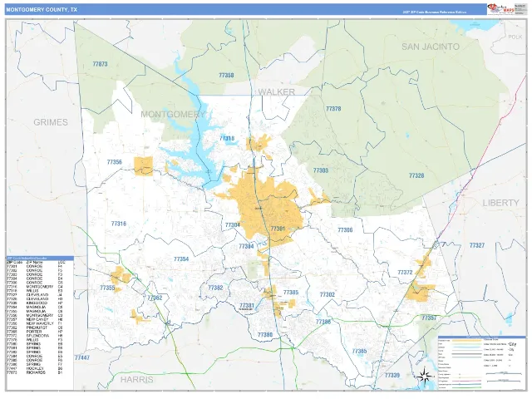
Task: Click the legend panel blue header bar
Action: pos(481,337)
